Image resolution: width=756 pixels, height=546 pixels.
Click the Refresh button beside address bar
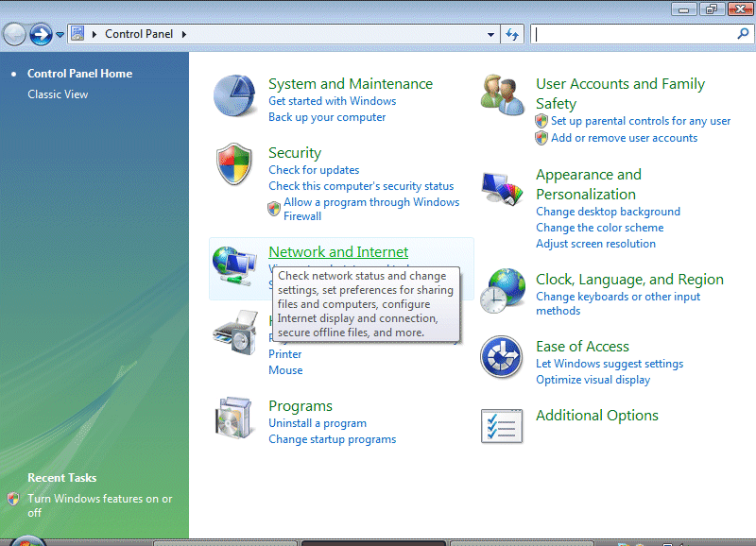click(513, 35)
